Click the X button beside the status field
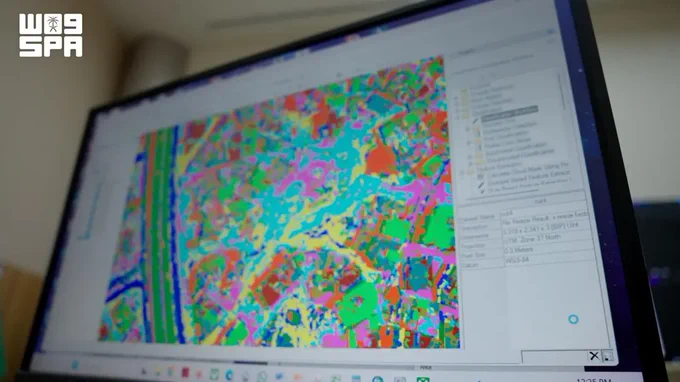 point(594,356)
